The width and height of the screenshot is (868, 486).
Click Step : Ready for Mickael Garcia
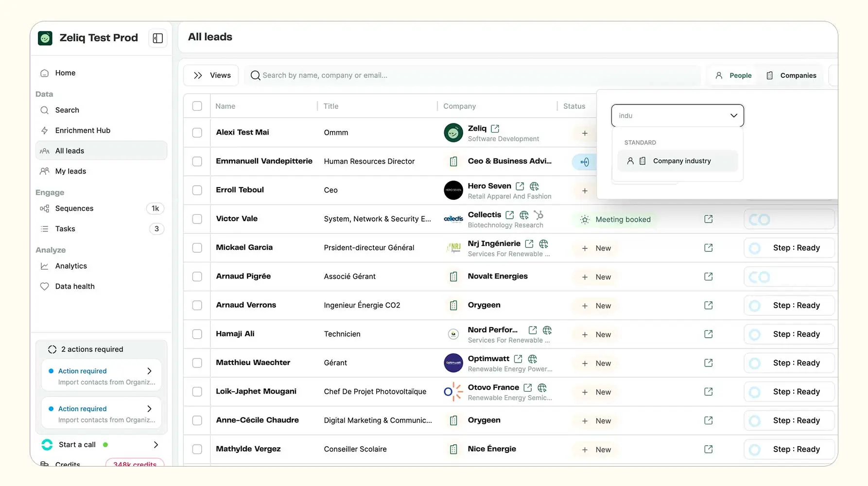(x=789, y=248)
